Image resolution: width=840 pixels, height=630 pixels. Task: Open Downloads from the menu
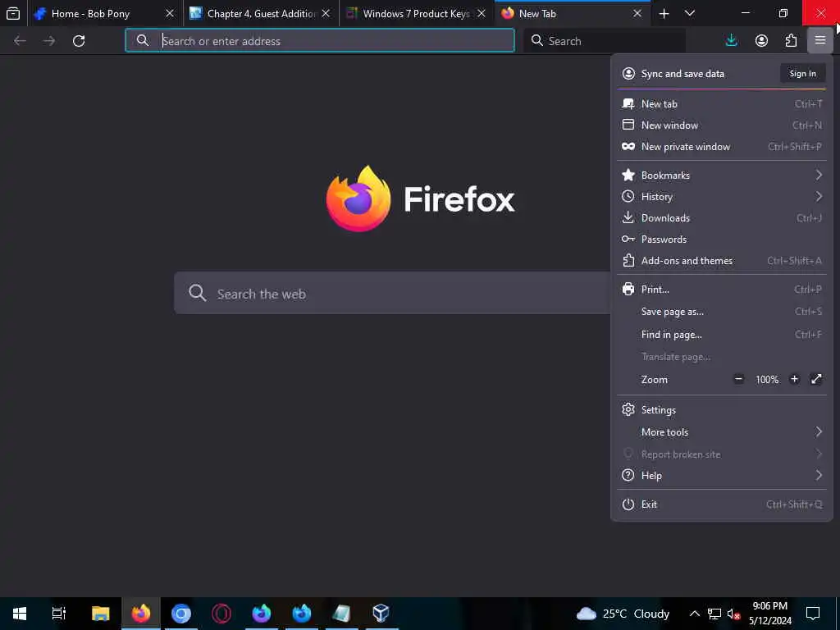pos(722,218)
